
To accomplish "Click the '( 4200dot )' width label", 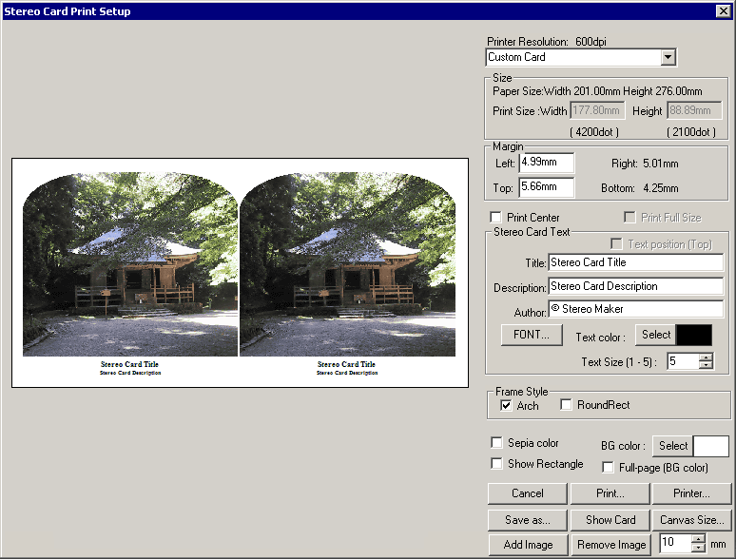I will click(594, 132).
